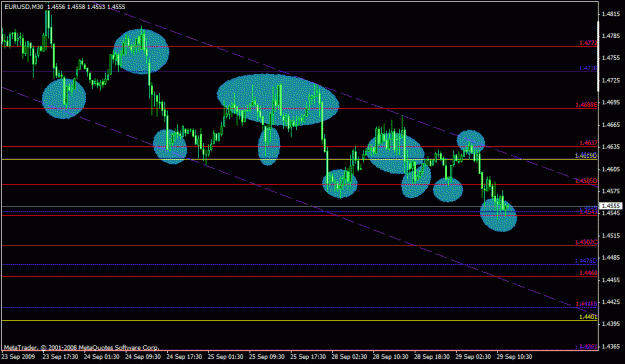This screenshot has height=364, width=625.
Task: Click the 29 Sep 10:30 time label
Action: tap(515, 356)
